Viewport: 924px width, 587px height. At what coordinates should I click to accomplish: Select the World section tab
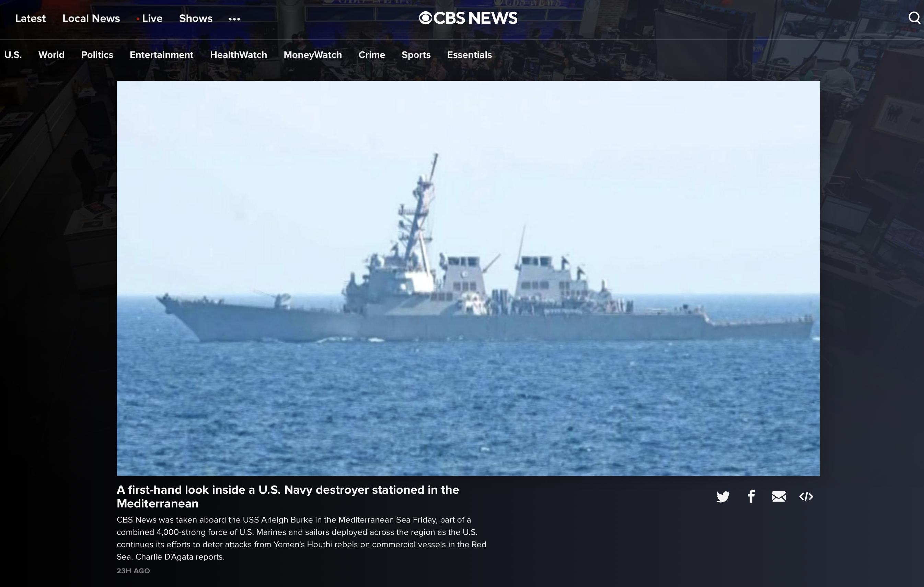coord(51,55)
